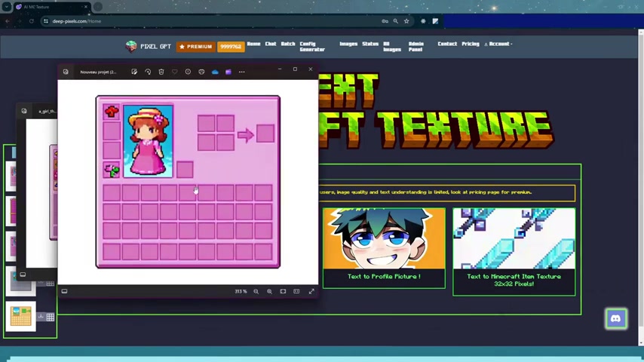Open the Config Generator nav link
This screenshot has height=362, width=644.
click(x=312, y=47)
